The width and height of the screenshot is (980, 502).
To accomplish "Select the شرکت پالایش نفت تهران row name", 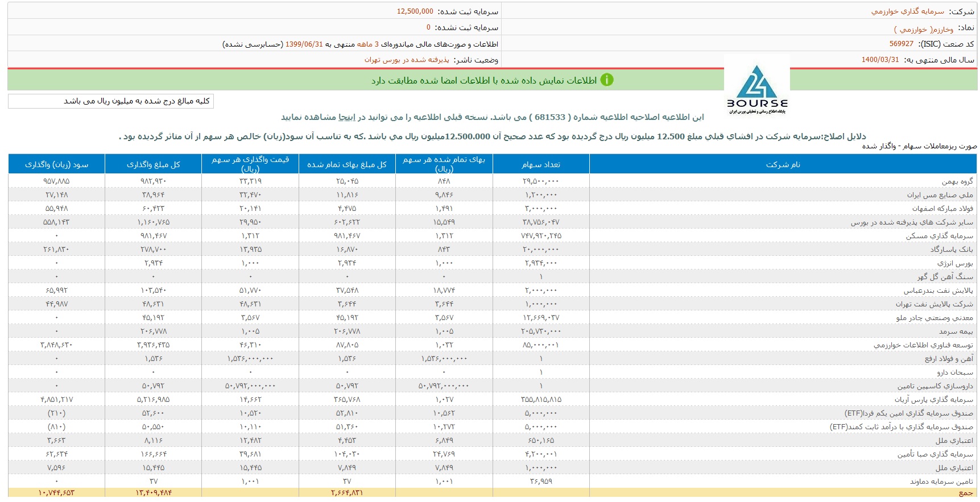I will 934,304.
